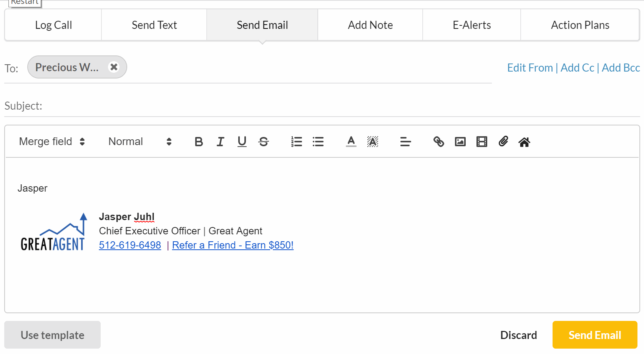The image size is (644, 354).
Task: Expand the Normal paragraph style dropdown
Action: (140, 142)
